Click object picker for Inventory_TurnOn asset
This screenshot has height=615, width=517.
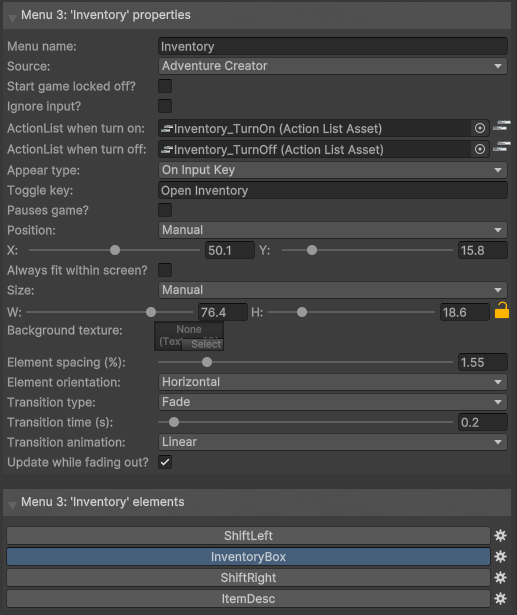480,128
